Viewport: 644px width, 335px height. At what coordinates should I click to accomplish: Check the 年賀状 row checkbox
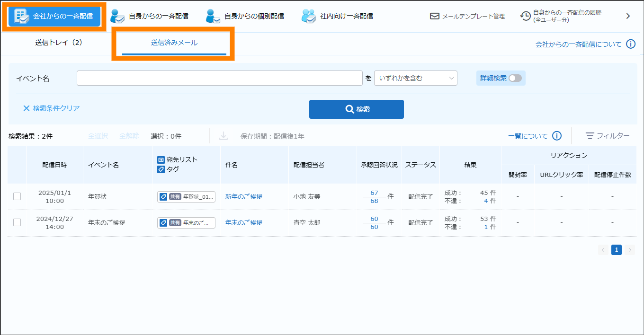(x=17, y=196)
